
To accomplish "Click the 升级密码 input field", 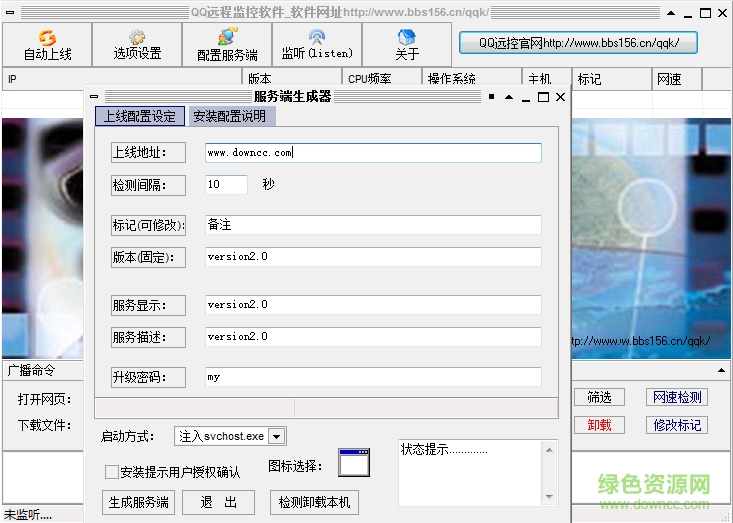I will [x=372, y=377].
